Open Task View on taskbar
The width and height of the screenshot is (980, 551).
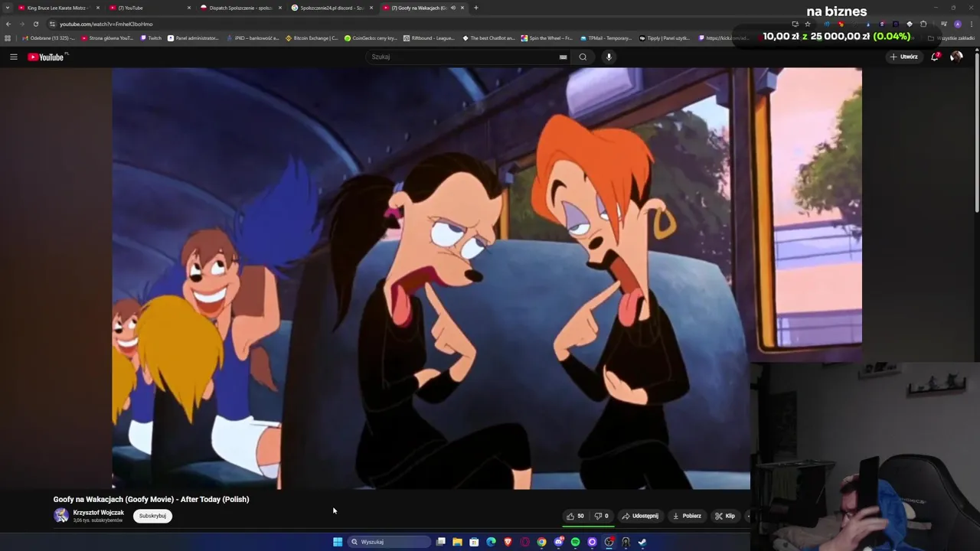(441, 542)
